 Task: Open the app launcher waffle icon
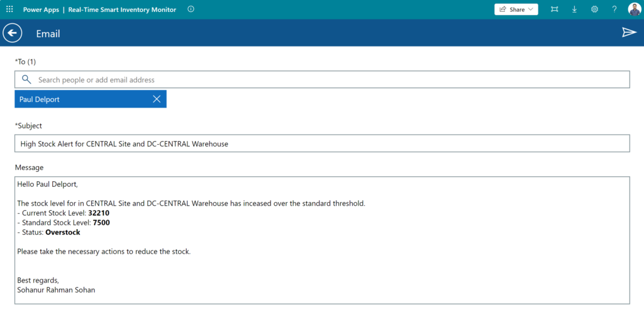[x=9, y=9]
